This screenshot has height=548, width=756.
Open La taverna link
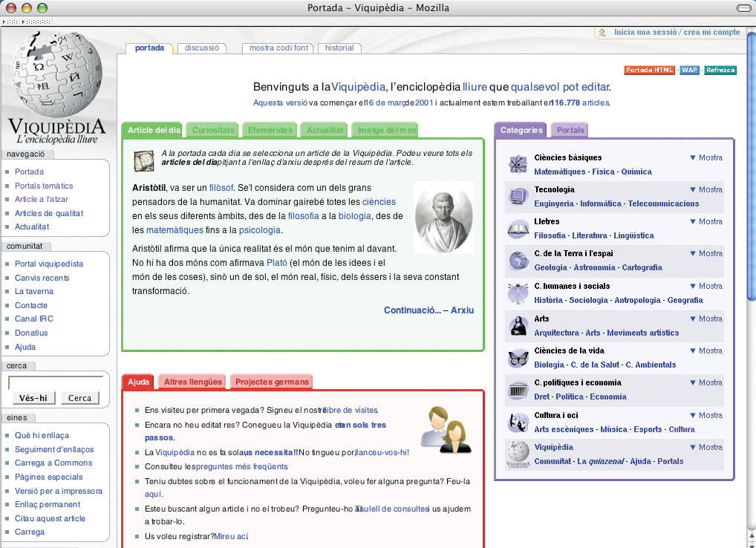[34, 291]
